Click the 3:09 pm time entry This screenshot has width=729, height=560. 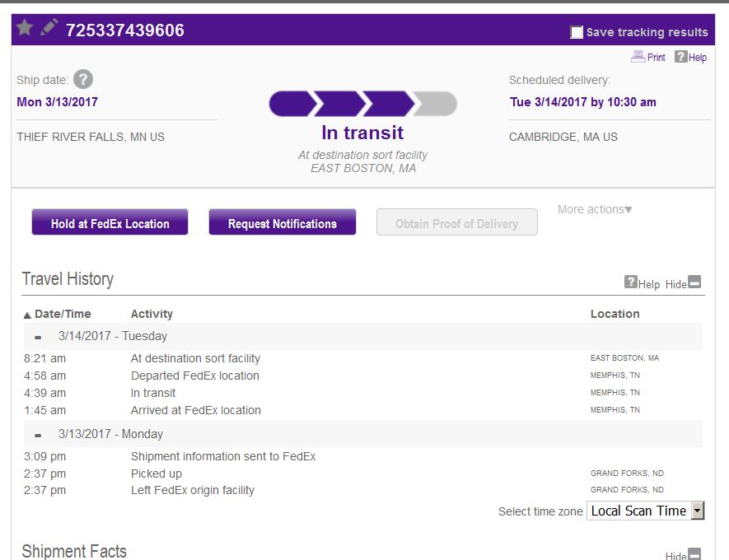(x=44, y=456)
